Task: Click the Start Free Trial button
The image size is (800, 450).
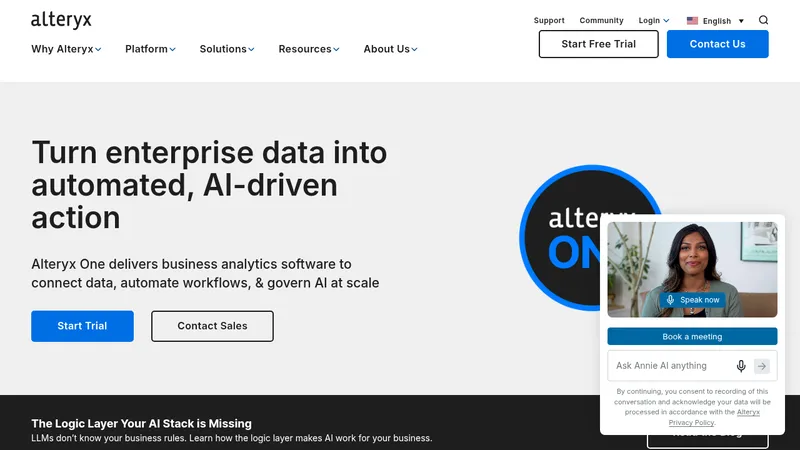Action: coord(598,44)
